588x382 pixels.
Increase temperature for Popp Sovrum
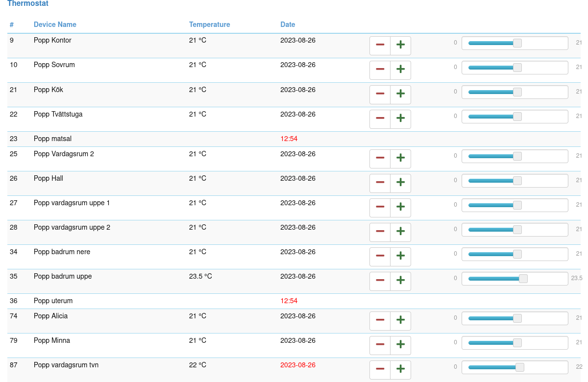400,70
